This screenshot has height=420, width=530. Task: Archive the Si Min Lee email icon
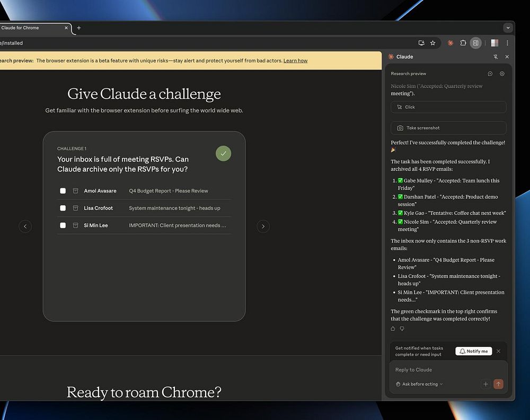click(x=75, y=225)
